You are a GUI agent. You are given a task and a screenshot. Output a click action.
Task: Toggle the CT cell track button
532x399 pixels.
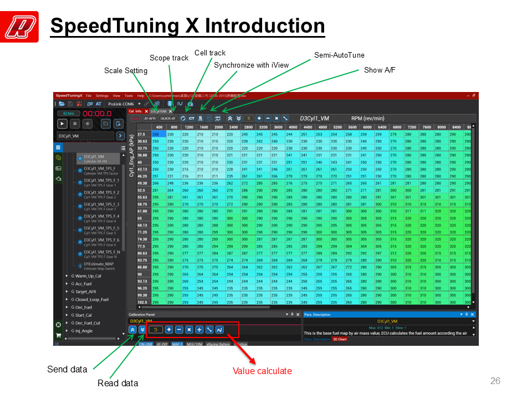(x=192, y=119)
